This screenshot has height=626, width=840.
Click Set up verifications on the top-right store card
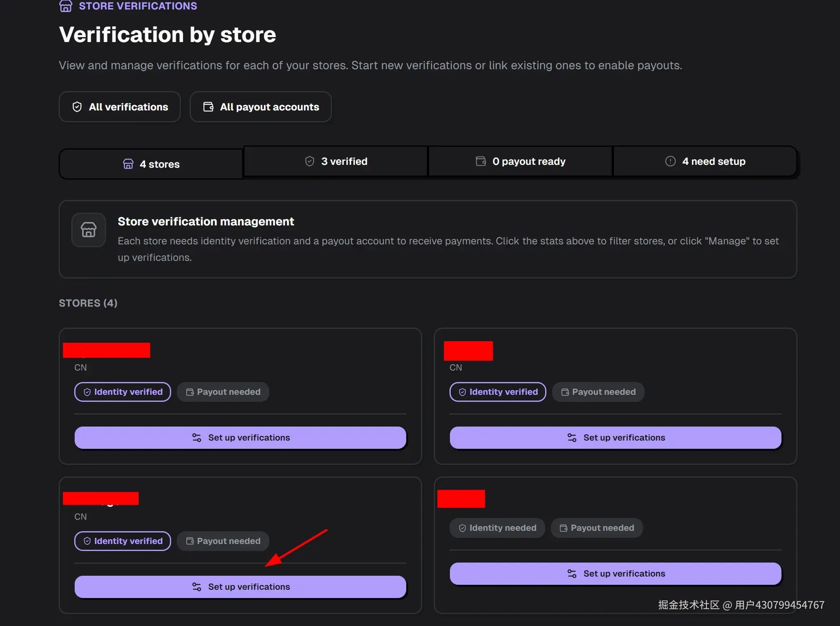(x=615, y=437)
